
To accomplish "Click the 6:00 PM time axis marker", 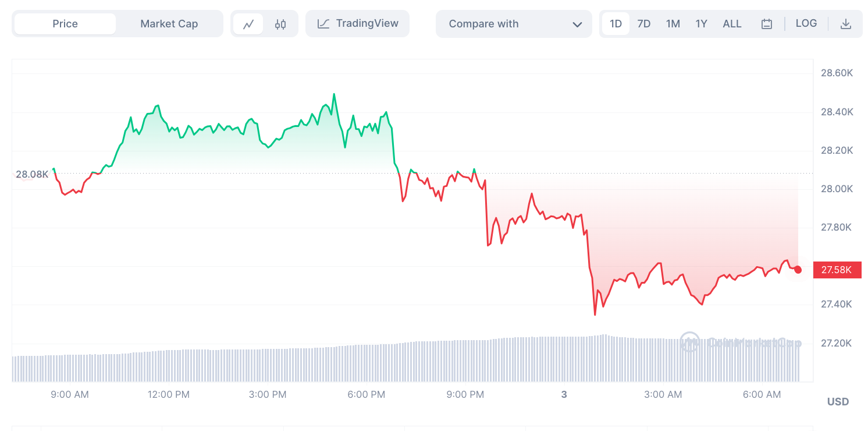I will [366, 394].
